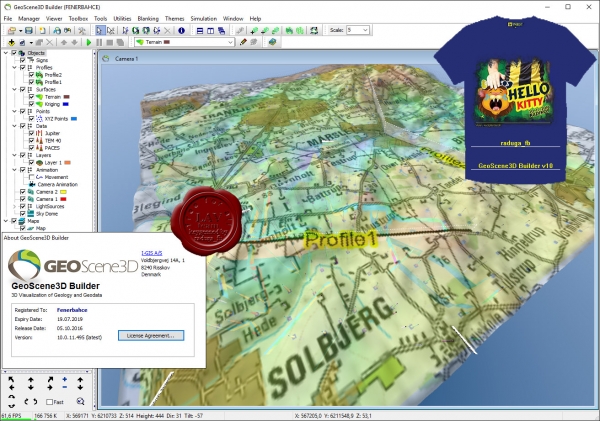Screen dimensions: 600x421
Task: Click the cascade windows icon
Action: coord(221,31)
